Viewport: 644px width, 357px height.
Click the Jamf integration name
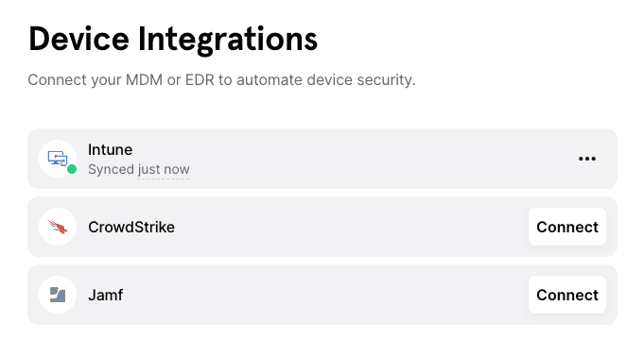pyautogui.click(x=106, y=295)
